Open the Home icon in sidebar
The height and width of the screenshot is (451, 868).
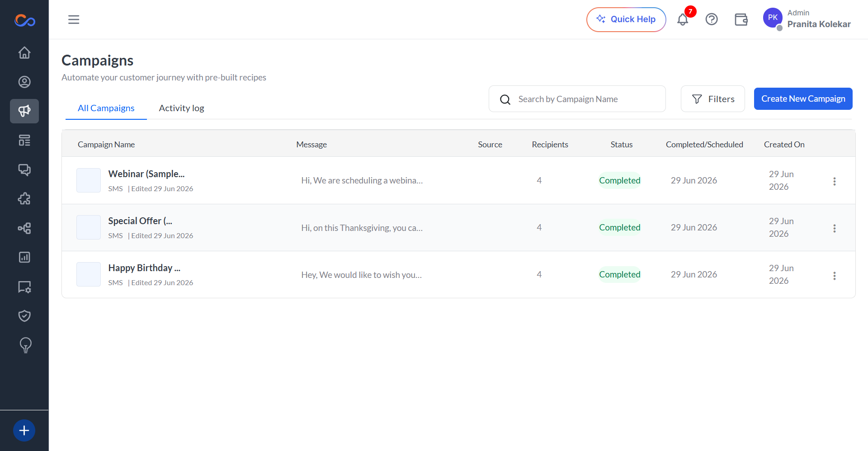tap(24, 53)
